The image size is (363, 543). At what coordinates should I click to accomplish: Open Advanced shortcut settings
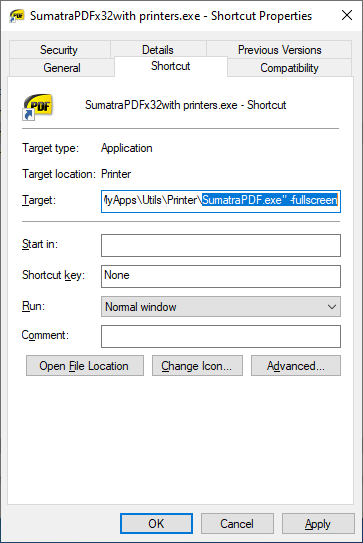point(296,366)
